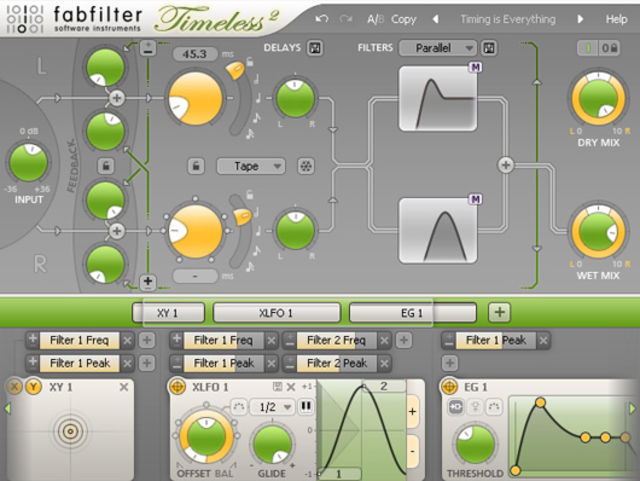Add a step with the XLFO plus button
The width and height of the screenshot is (640, 481).
click(x=412, y=411)
